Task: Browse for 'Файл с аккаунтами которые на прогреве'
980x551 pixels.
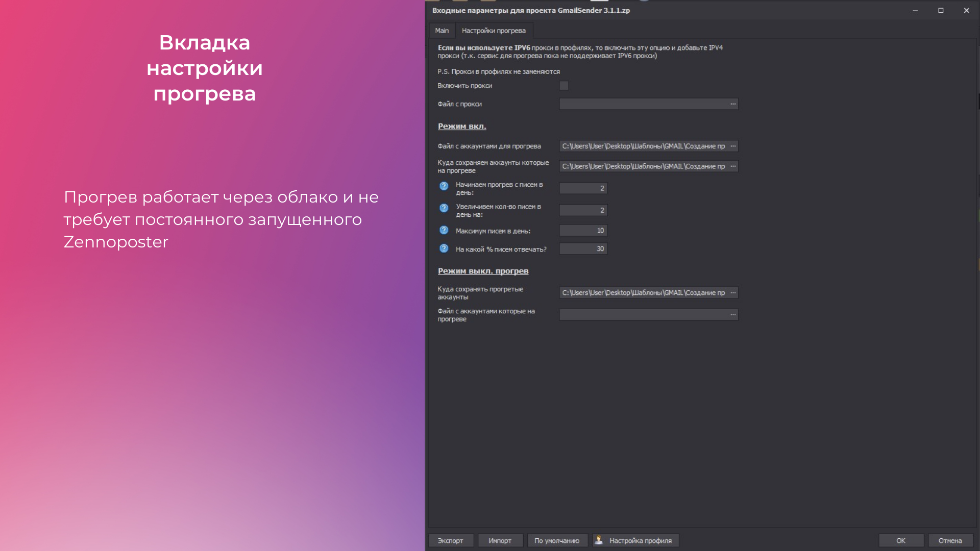Action: point(733,315)
